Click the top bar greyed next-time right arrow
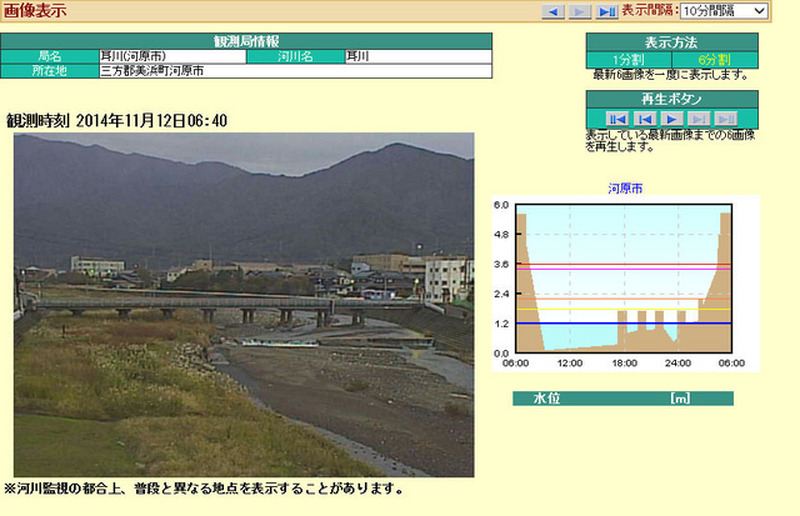This screenshot has width=800, height=516. [x=580, y=11]
